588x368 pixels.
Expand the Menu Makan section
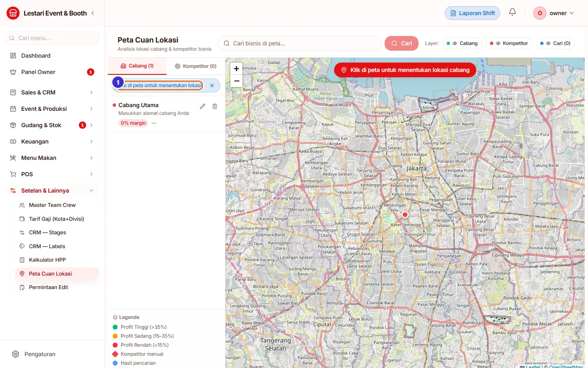click(x=52, y=158)
